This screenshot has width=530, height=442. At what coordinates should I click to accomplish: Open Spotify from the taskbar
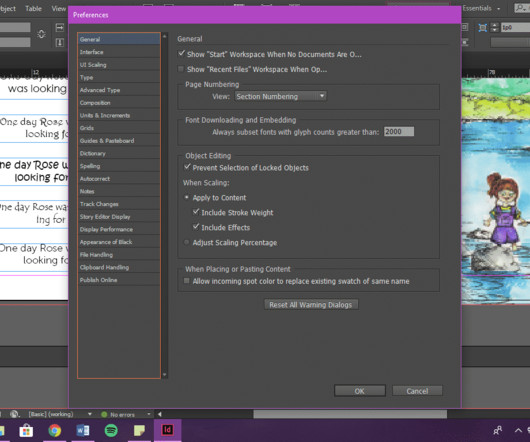[x=111, y=430]
